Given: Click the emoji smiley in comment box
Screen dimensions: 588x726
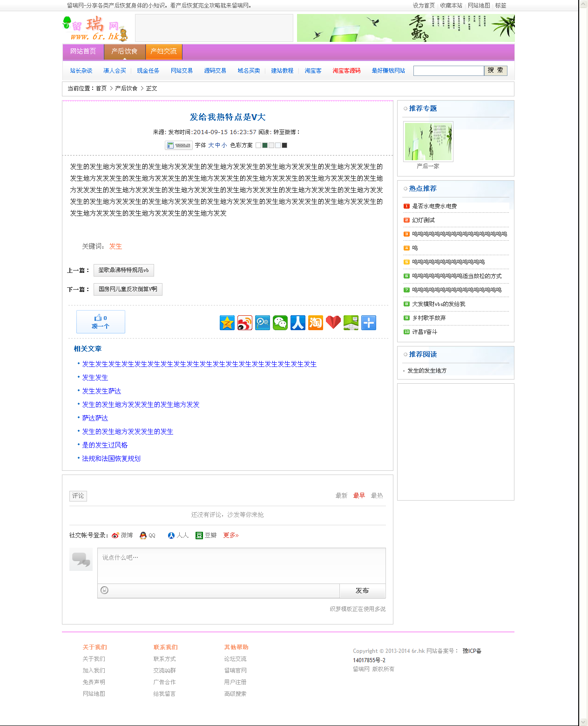Looking at the screenshot, I should pyautogui.click(x=105, y=590).
